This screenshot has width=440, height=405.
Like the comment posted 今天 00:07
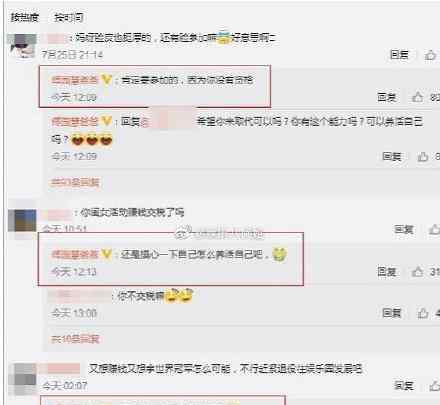(434, 386)
